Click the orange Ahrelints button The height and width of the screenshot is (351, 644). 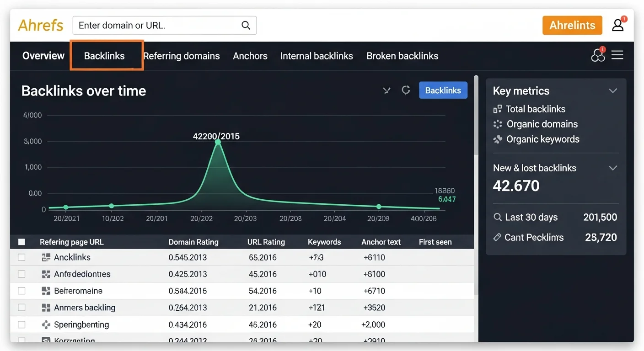(x=572, y=25)
